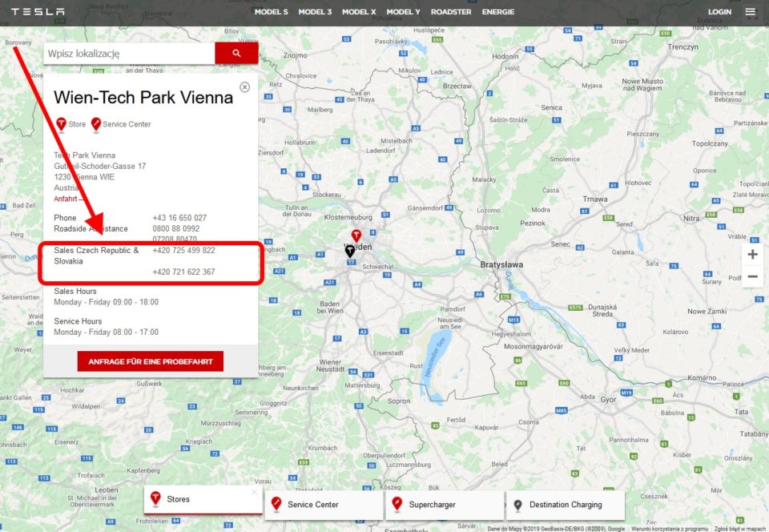Select the red Tesla store marker on Vienna
The width and height of the screenshot is (769, 532).
(x=356, y=236)
